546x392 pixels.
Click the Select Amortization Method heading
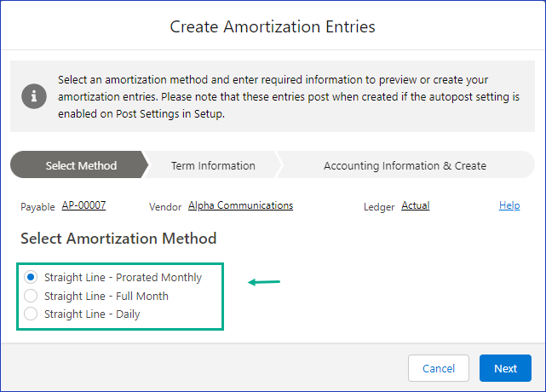click(x=118, y=239)
